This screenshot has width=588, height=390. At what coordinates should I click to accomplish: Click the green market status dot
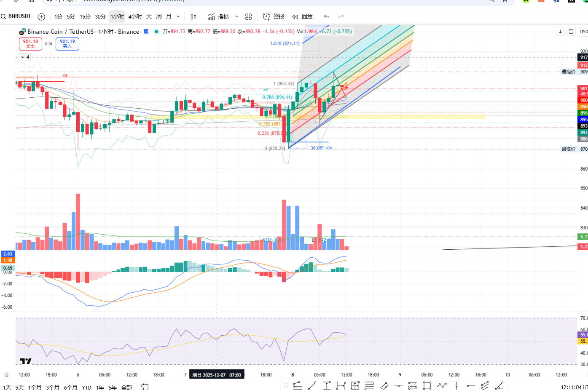pyautogui.click(x=156, y=31)
